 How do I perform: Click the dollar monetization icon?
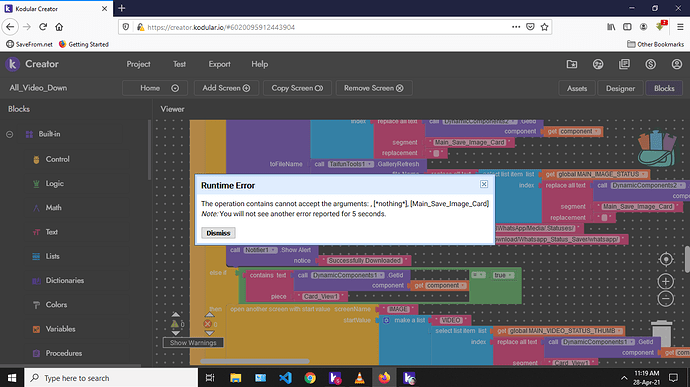click(650, 64)
